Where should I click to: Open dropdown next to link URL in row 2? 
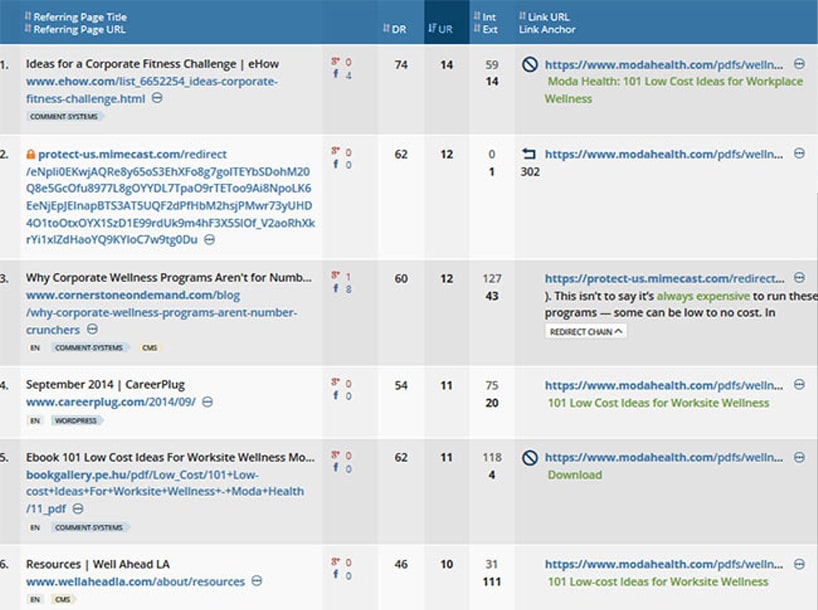click(x=799, y=153)
